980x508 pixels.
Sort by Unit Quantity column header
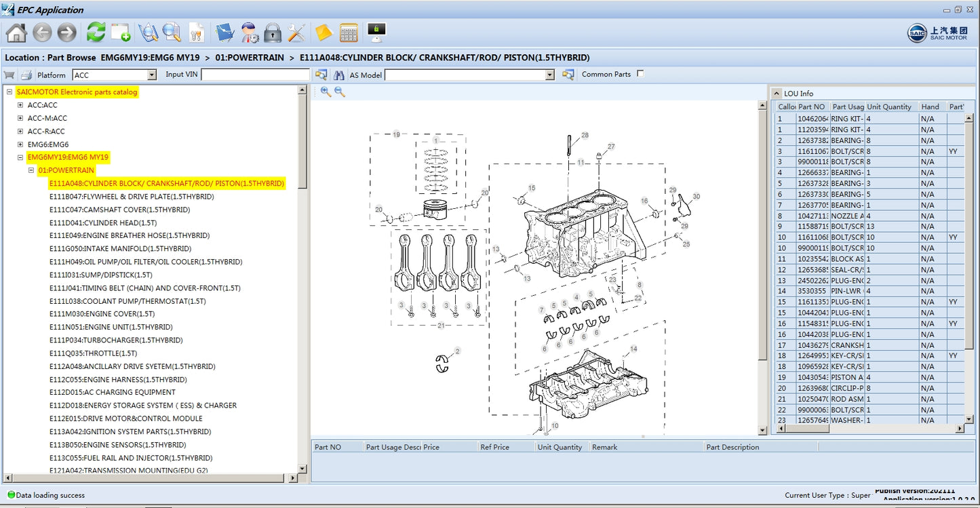[889, 106]
